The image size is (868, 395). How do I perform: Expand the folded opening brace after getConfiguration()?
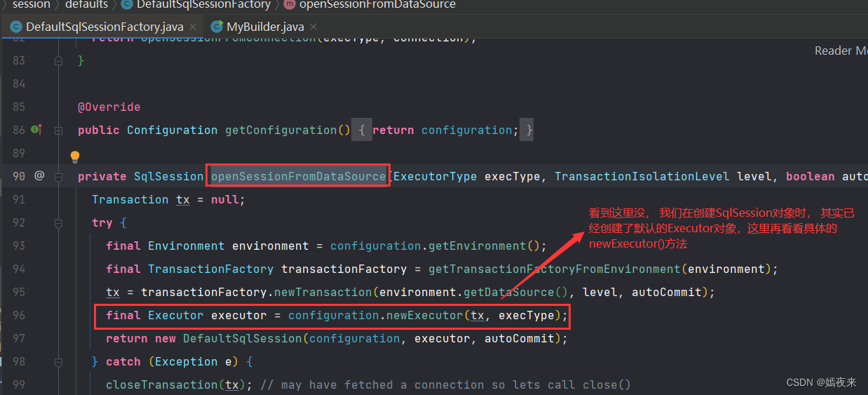362,130
